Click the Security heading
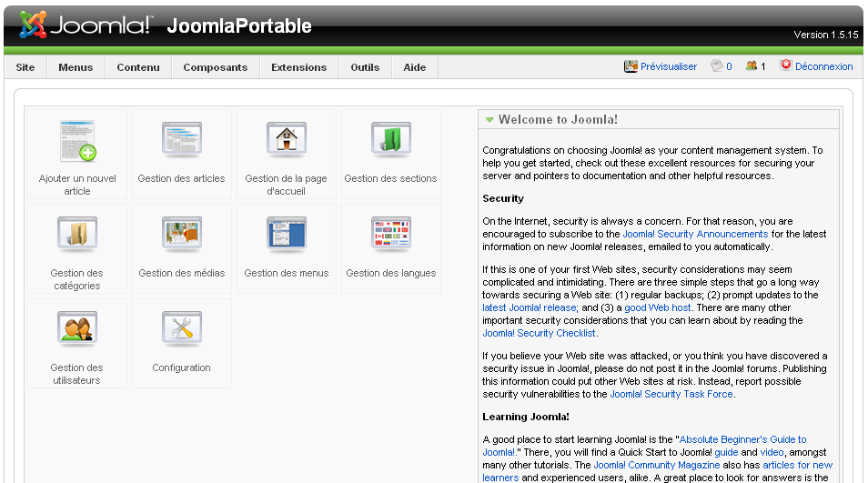Screen dimensions: 868x483 pos(503,198)
